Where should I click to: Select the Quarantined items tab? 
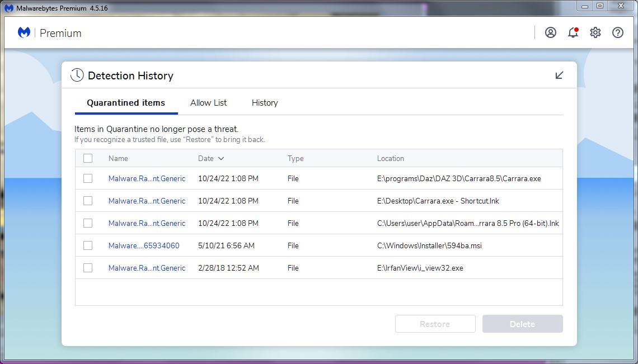pyautogui.click(x=126, y=103)
